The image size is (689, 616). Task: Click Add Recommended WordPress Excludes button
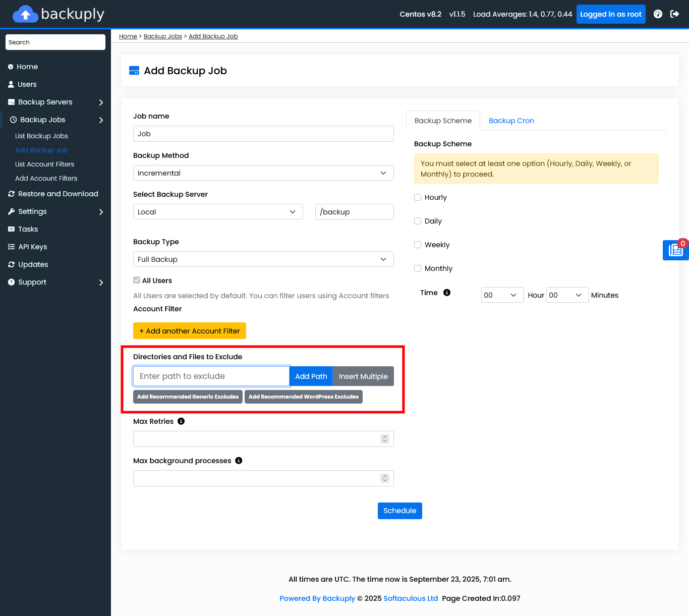tap(303, 397)
